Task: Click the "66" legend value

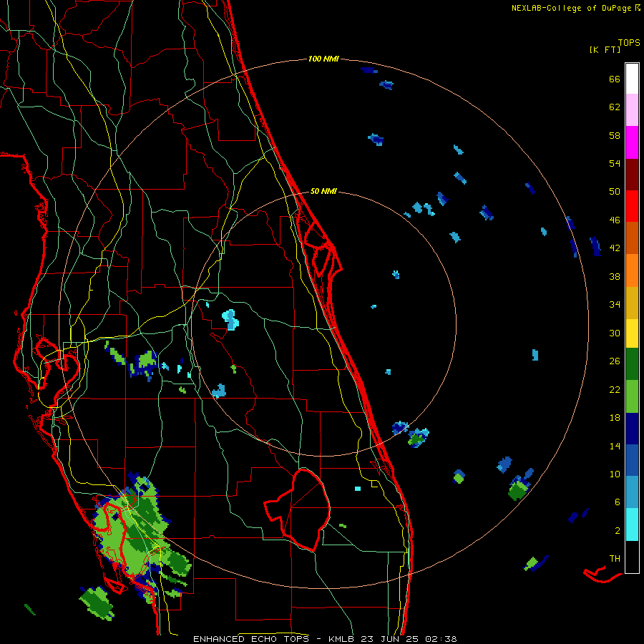Action: tap(615, 79)
